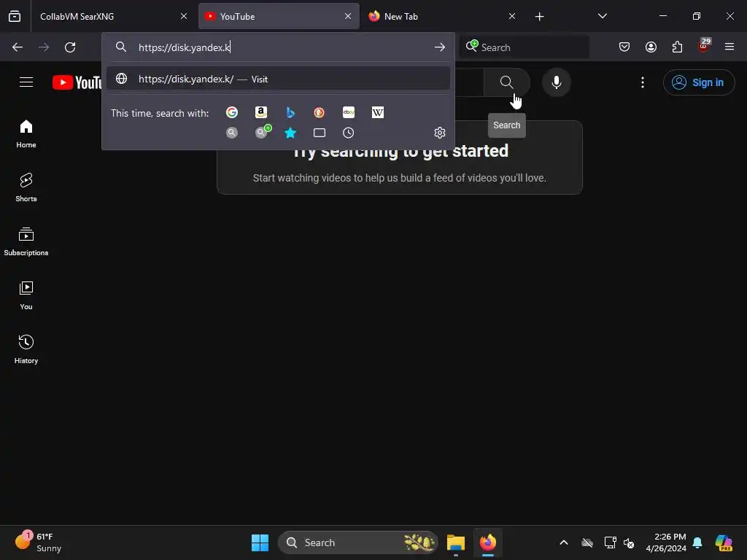
Task: Click the magnifier icon with green plus in the URL dropdown
Action: tap(263, 132)
